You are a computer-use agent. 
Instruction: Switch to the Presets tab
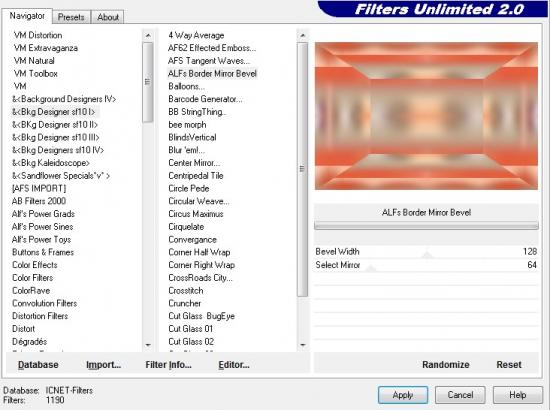click(x=71, y=17)
